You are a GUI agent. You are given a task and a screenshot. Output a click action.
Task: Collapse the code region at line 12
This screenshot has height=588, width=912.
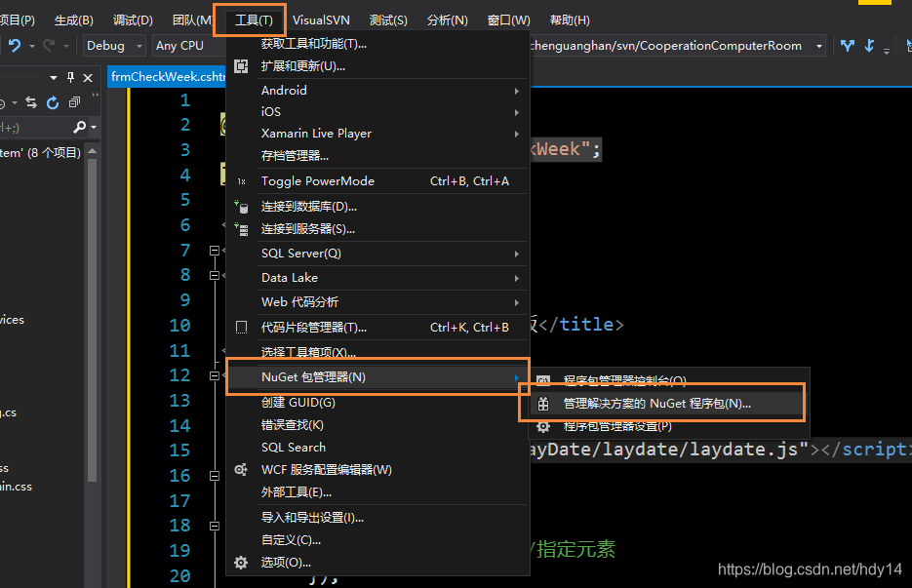click(214, 376)
